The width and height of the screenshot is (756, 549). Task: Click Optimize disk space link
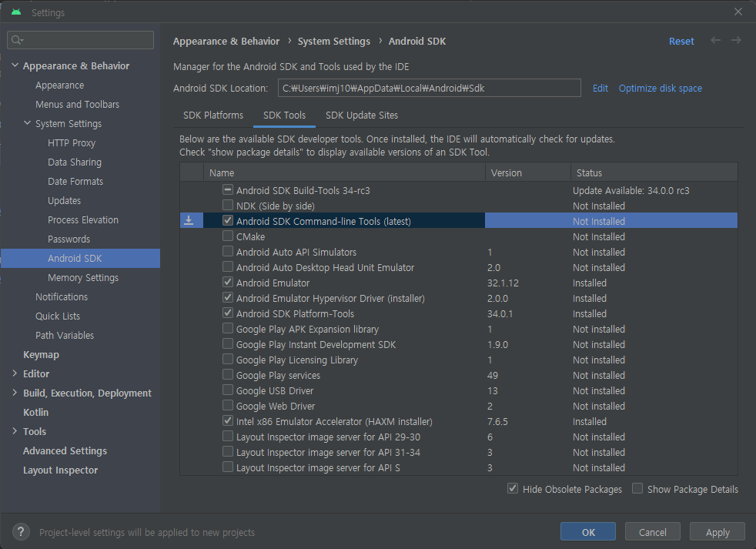(660, 89)
